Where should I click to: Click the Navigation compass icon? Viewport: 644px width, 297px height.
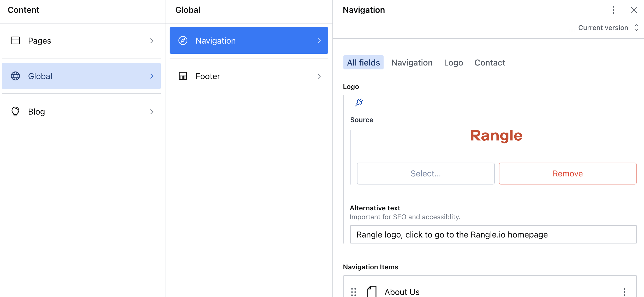(183, 40)
